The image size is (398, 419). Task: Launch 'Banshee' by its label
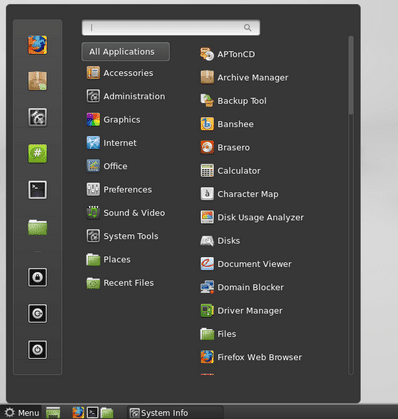pos(235,124)
